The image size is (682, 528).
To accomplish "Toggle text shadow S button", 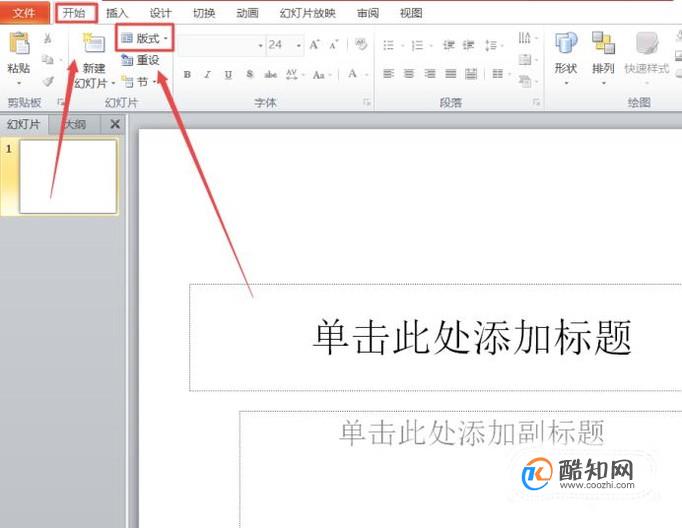I will 249,74.
